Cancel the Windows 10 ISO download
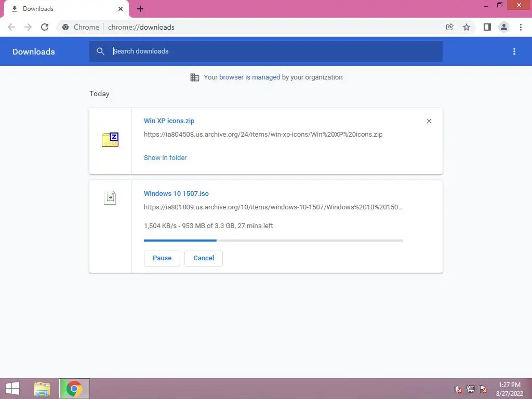Image resolution: width=532 pixels, height=399 pixels. 204,258
